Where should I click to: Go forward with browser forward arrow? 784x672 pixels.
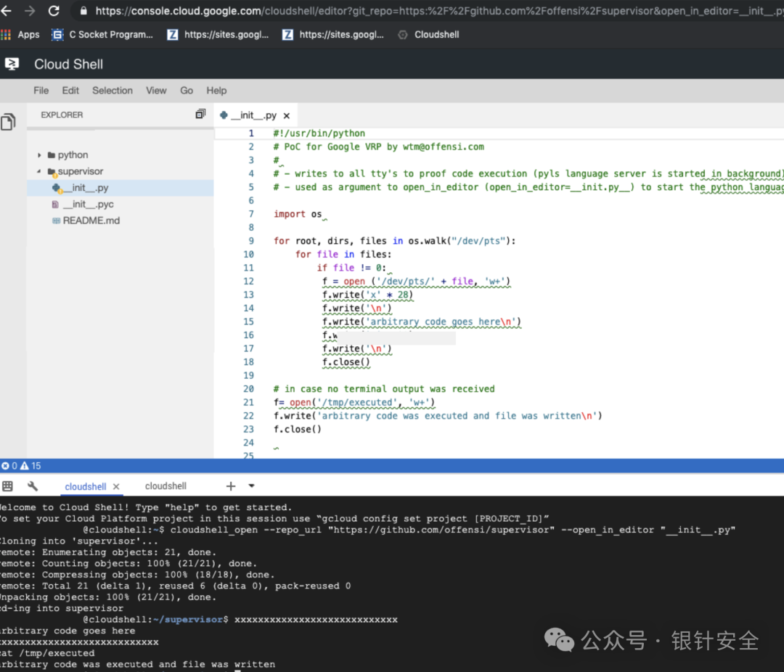pyautogui.click(x=30, y=10)
